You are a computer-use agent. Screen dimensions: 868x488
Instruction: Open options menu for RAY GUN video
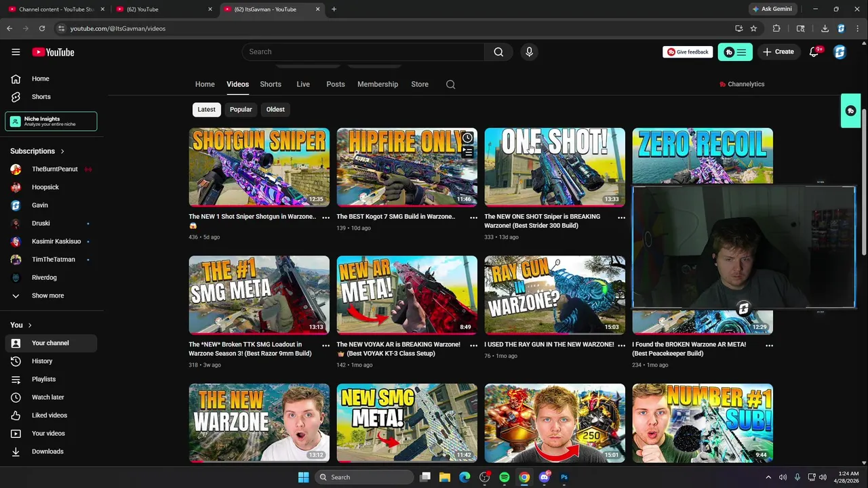[x=621, y=346]
